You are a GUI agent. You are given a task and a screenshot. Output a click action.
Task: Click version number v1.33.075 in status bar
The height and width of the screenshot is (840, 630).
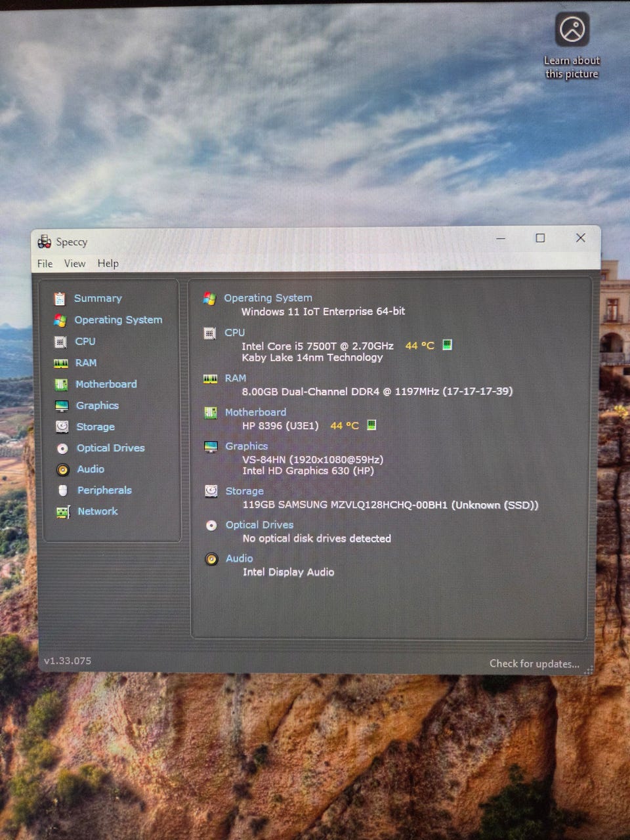point(68,661)
